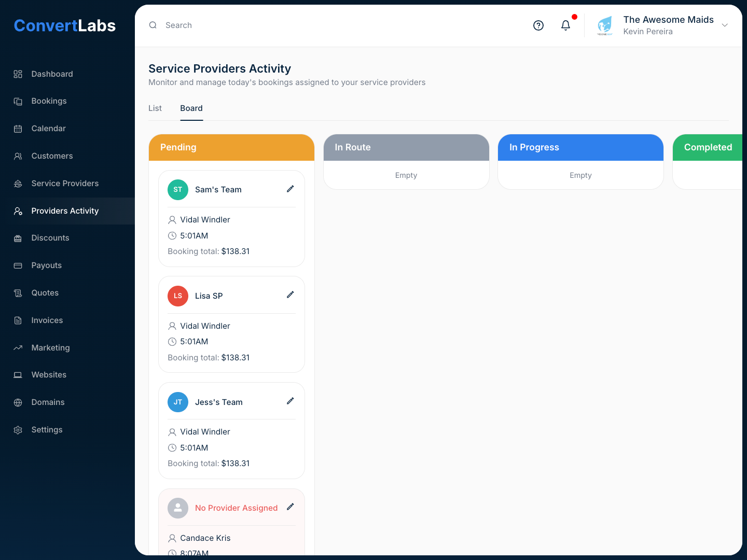Go to Payouts in the sidebar
Viewport: 747px width, 560px height.
click(67, 265)
